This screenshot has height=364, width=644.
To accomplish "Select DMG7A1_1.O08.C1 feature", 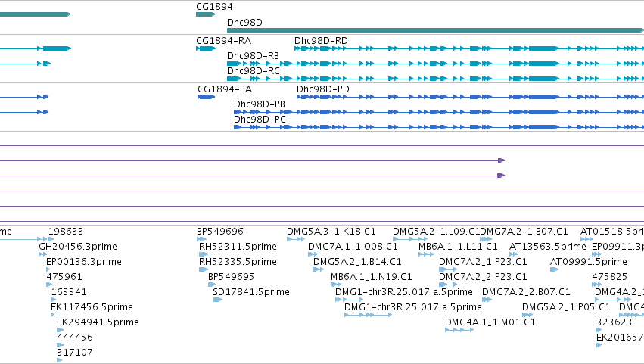I will click(313, 254).
